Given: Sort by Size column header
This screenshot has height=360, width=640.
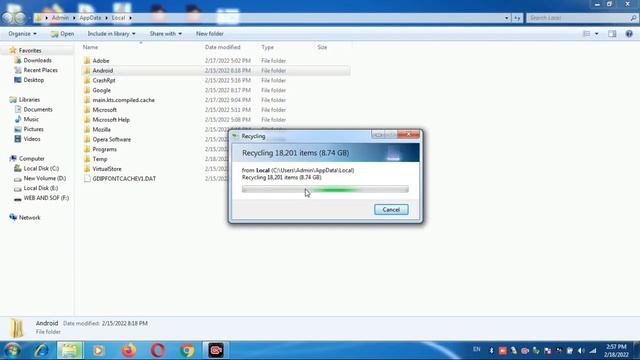Looking at the screenshot, I should [322, 47].
